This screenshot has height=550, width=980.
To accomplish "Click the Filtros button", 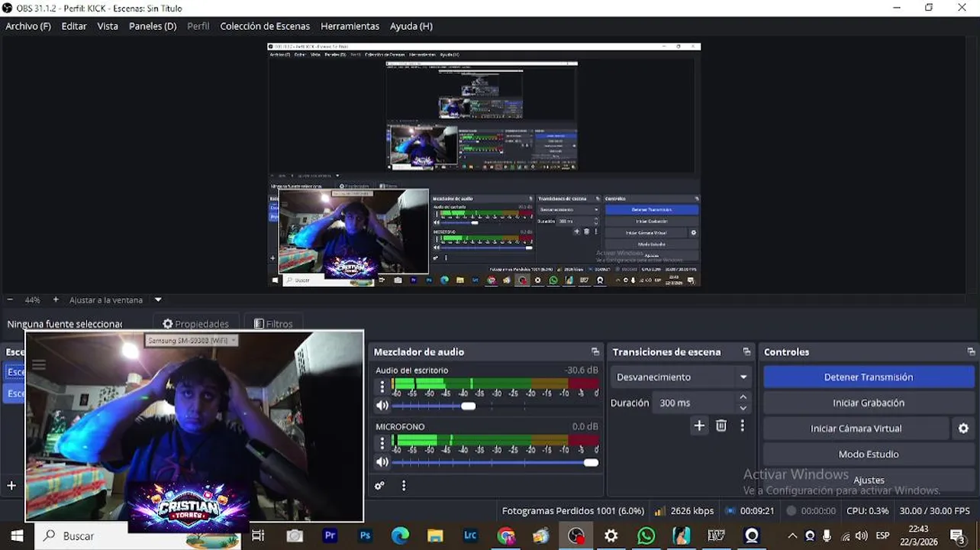I will click(x=272, y=324).
